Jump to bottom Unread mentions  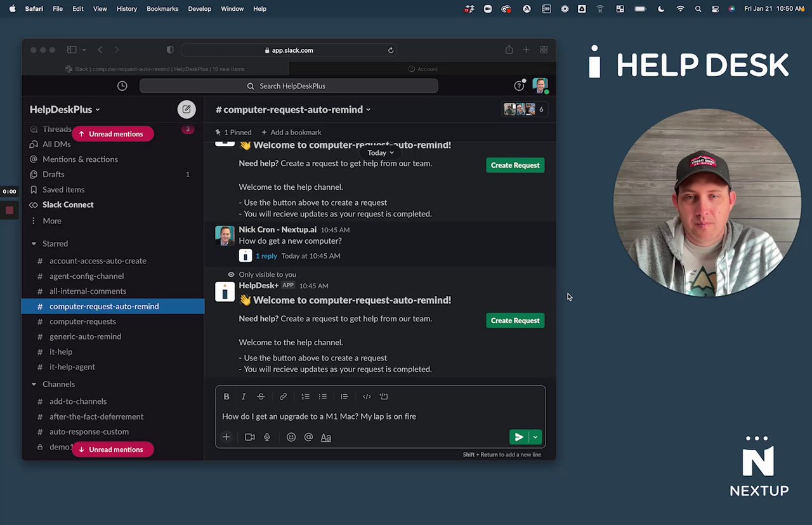click(112, 449)
